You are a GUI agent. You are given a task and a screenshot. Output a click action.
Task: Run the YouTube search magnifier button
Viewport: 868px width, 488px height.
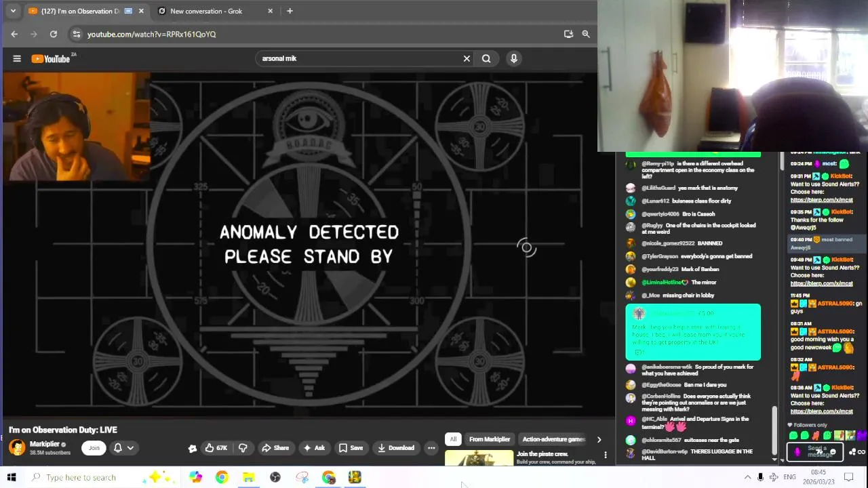pyautogui.click(x=486, y=58)
